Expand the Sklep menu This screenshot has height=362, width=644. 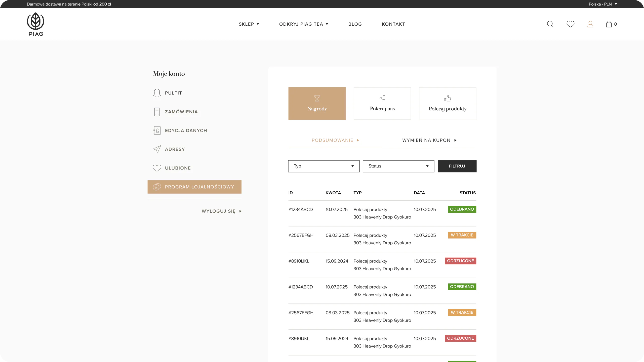point(249,24)
